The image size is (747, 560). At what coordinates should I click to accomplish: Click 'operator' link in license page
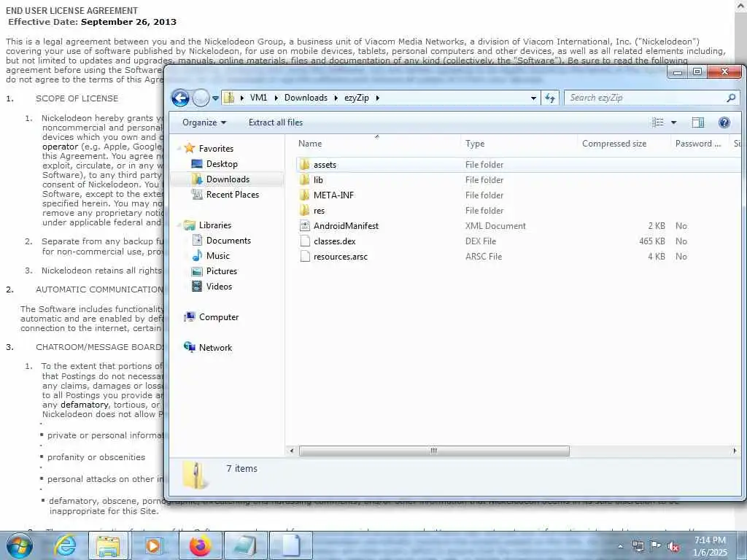click(60, 147)
